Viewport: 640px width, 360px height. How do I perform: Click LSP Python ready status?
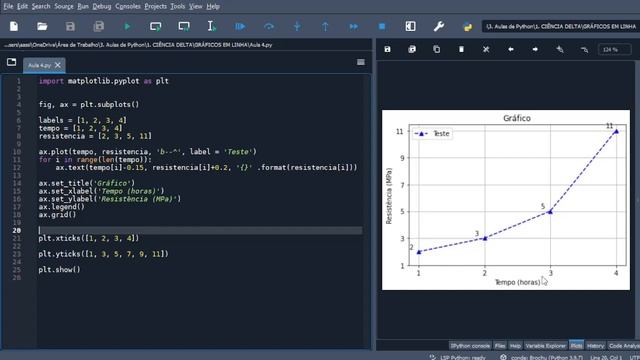[x=458, y=357]
